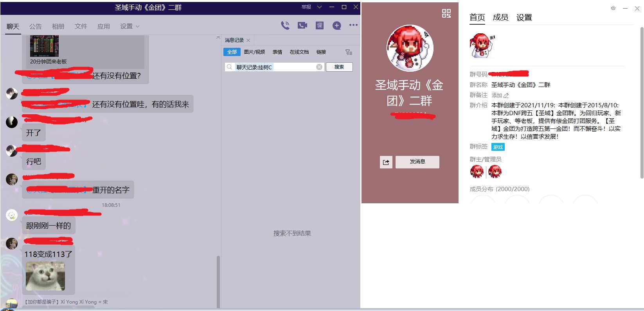This screenshot has height=311, width=644.
Task: Show the group QR code
Action: (446, 13)
